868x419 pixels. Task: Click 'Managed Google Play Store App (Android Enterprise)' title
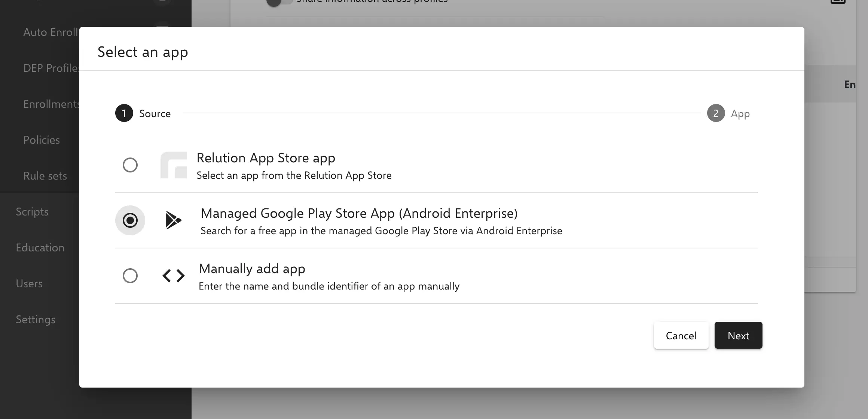pos(359,213)
